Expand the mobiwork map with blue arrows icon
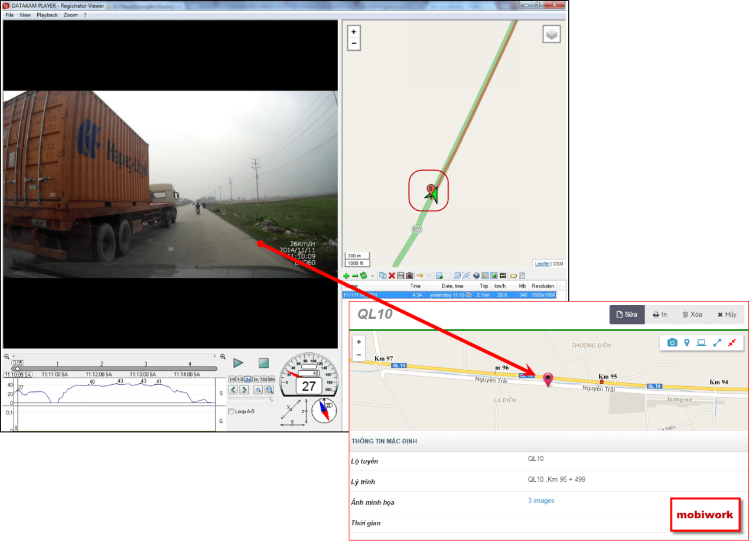 click(x=717, y=342)
